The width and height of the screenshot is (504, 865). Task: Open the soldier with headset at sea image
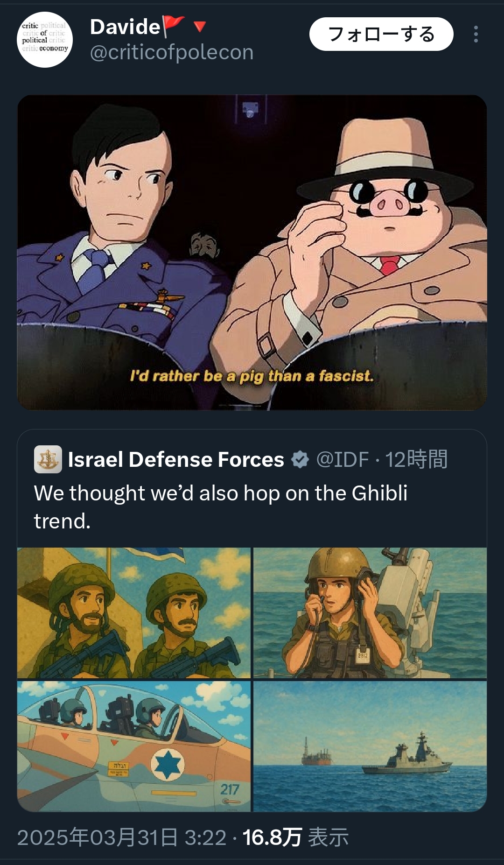[x=370, y=612]
